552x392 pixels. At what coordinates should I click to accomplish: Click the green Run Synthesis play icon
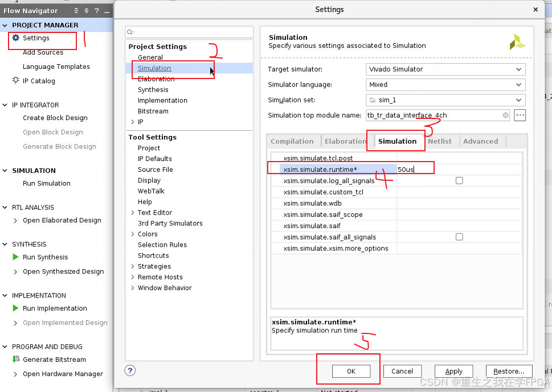tap(15, 257)
